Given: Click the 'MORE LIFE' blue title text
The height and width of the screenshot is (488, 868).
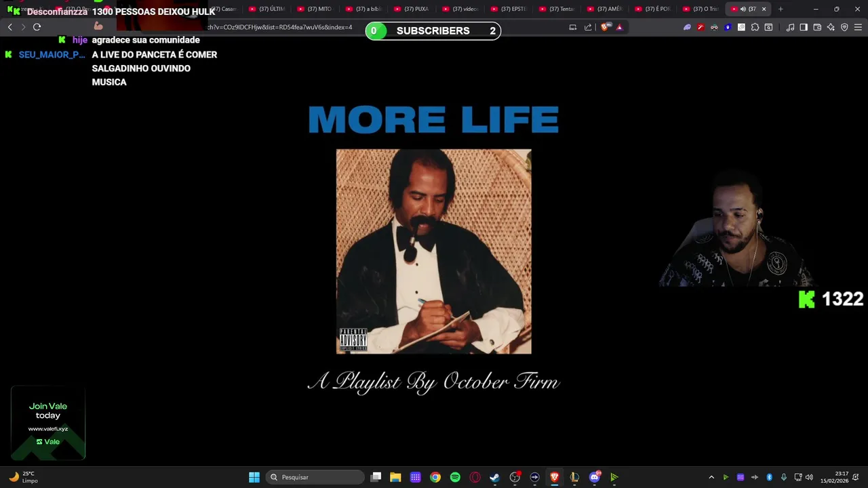Looking at the screenshot, I should click(433, 120).
